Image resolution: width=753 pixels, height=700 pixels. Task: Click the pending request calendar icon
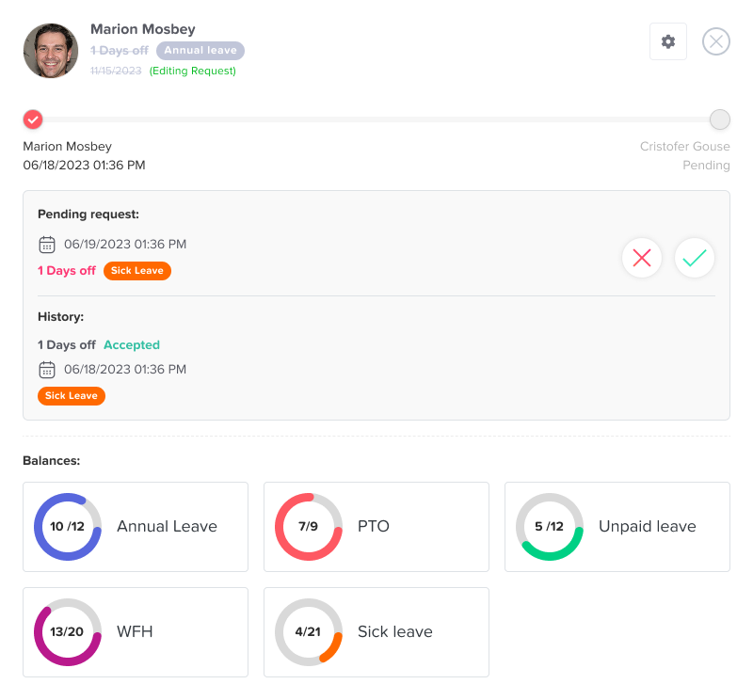coord(47,245)
